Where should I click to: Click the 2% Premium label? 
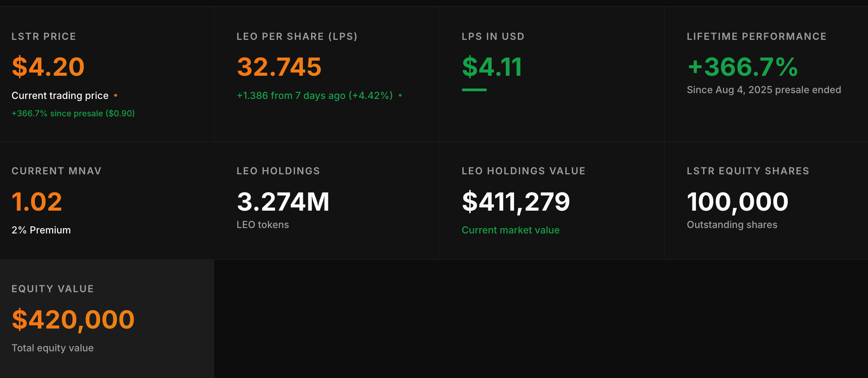[41, 230]
